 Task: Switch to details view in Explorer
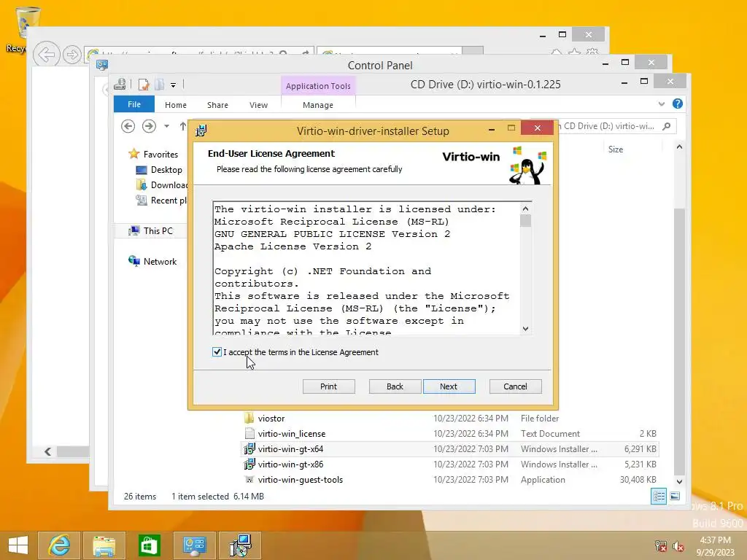click(x=659, y=496)
